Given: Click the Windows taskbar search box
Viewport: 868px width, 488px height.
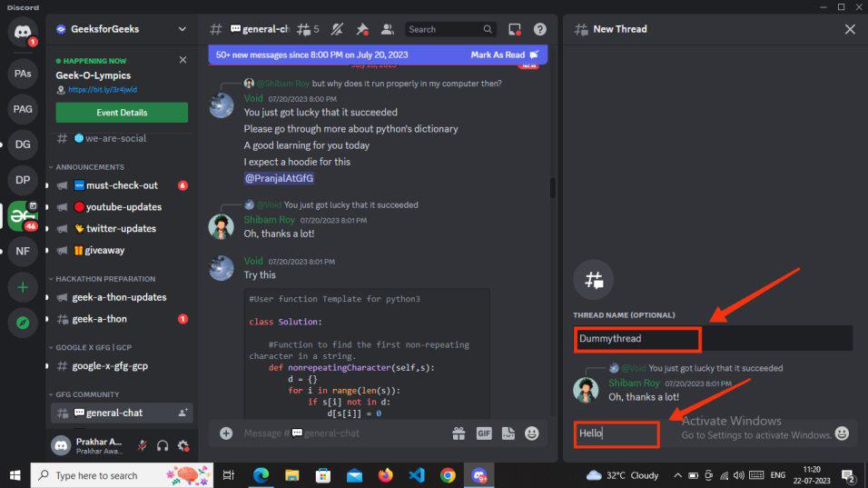Looking at the screenshot, I should click(122, 475).
